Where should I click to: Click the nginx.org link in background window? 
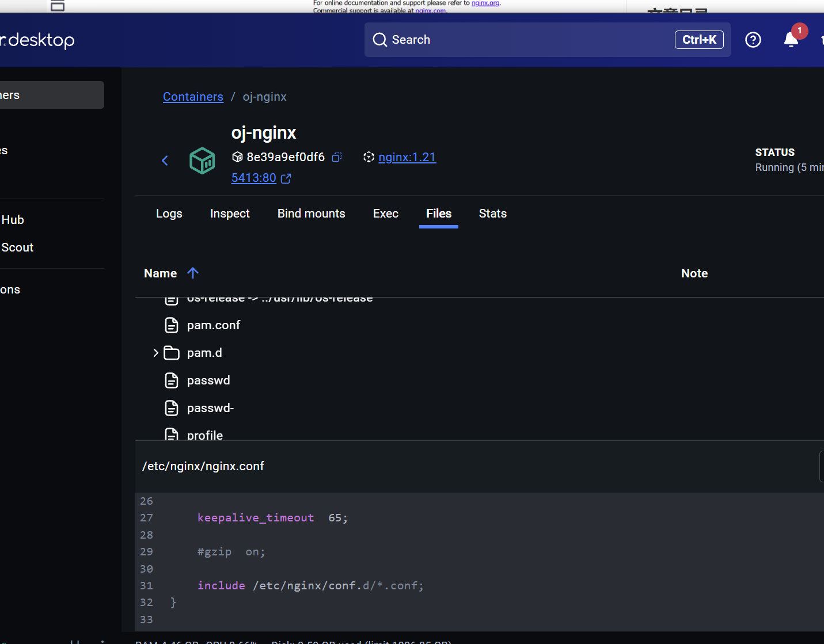pyautogui.click(x=485, y=3)
